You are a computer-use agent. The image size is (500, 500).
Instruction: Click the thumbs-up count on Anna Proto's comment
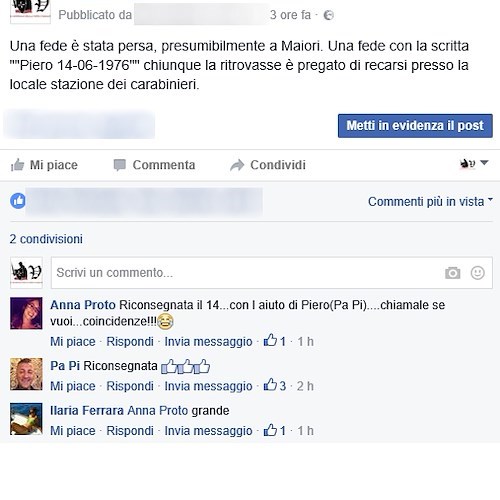[x=275, y=341]
